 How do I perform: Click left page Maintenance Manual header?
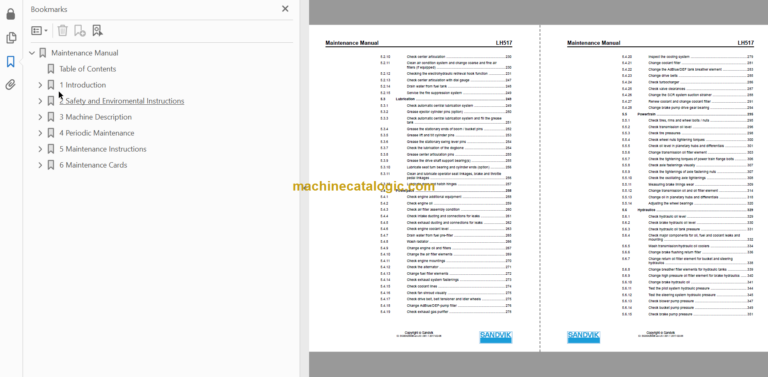pyautogui.click(x=352, y=43)
